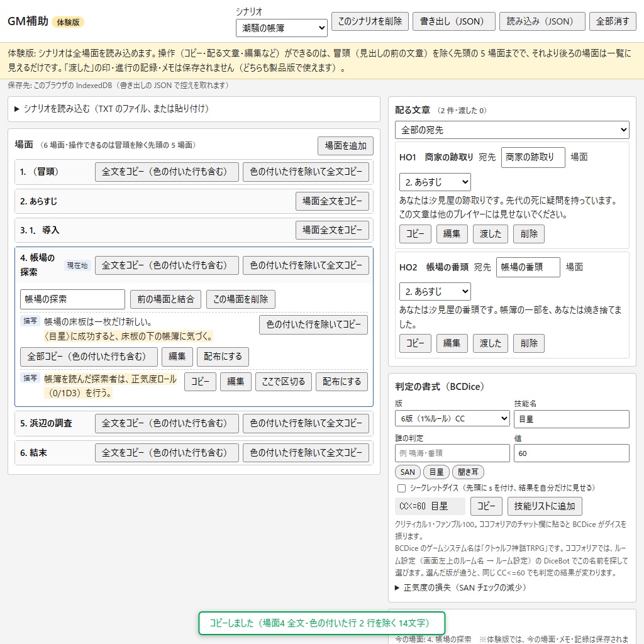Click 場面全文をコピー for 2. あらすじ

point(332,201)
